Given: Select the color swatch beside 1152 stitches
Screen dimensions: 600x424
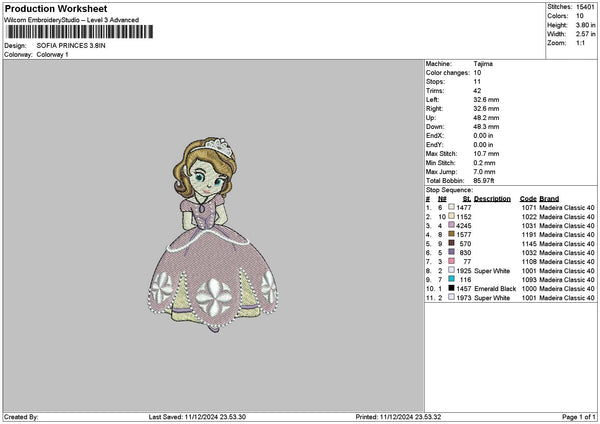Looking at the screenshot, I should point(452,216).
